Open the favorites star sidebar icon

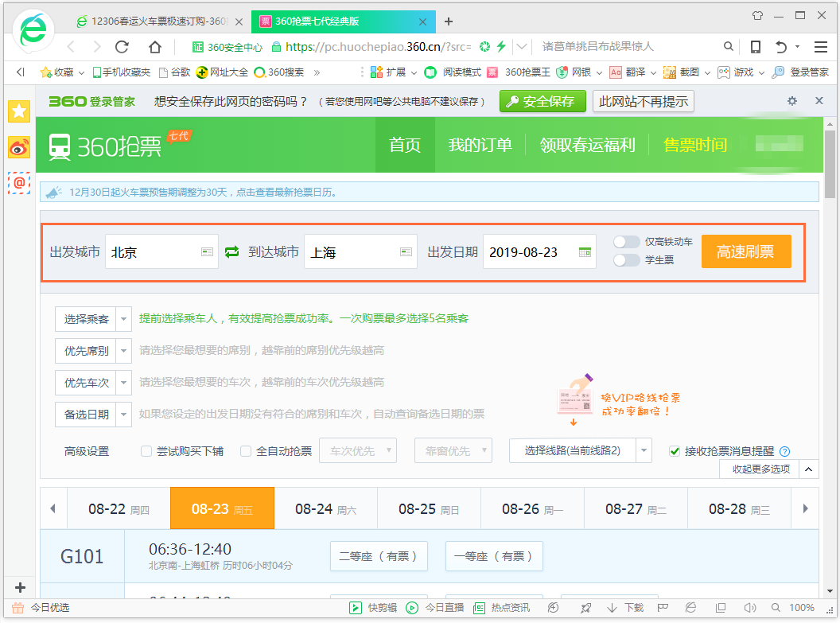tap(18, 111)
